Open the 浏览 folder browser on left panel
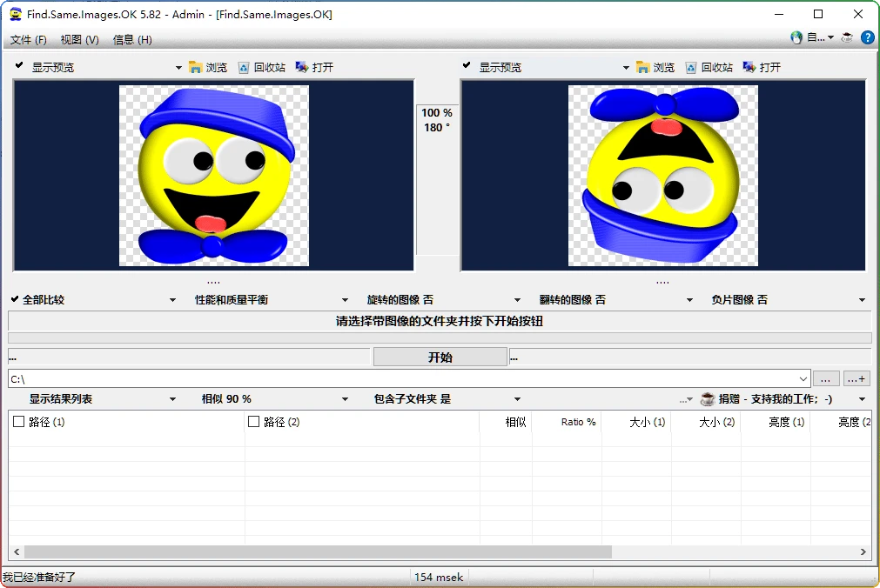880x588 pixels. (x=209, y=66)
